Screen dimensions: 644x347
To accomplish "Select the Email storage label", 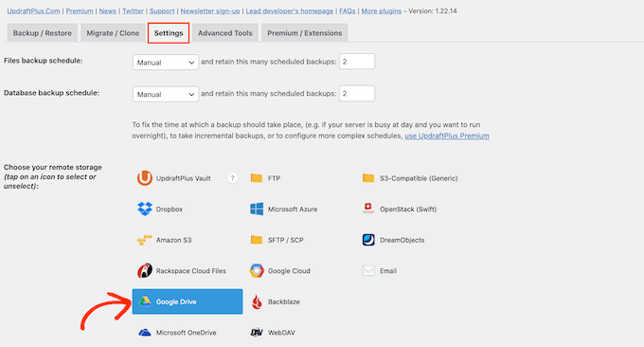I will 388,270.
